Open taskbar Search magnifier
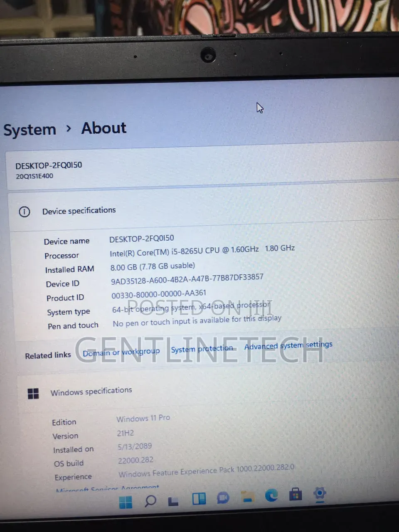 click(x=150, y=501)
